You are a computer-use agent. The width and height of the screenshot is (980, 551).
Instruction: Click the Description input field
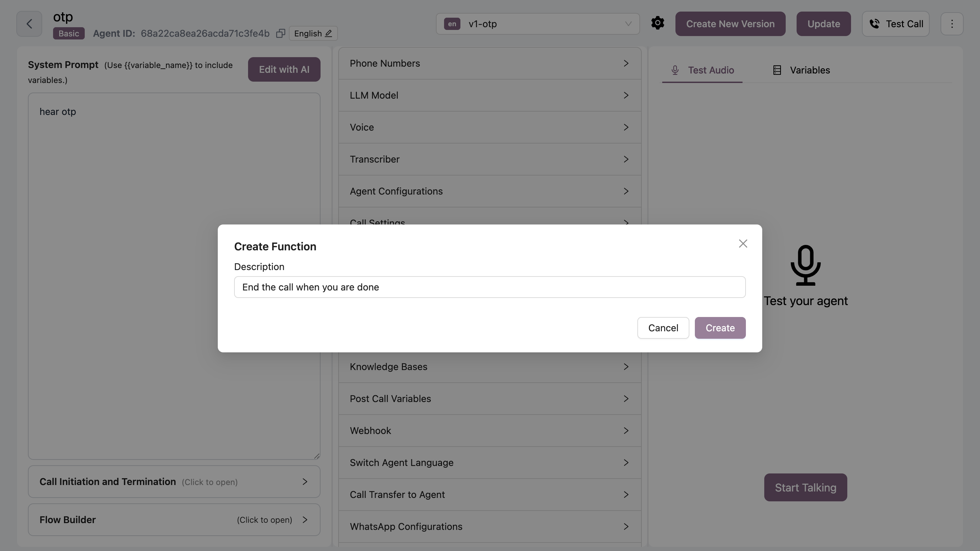click(x=489, y=287)
